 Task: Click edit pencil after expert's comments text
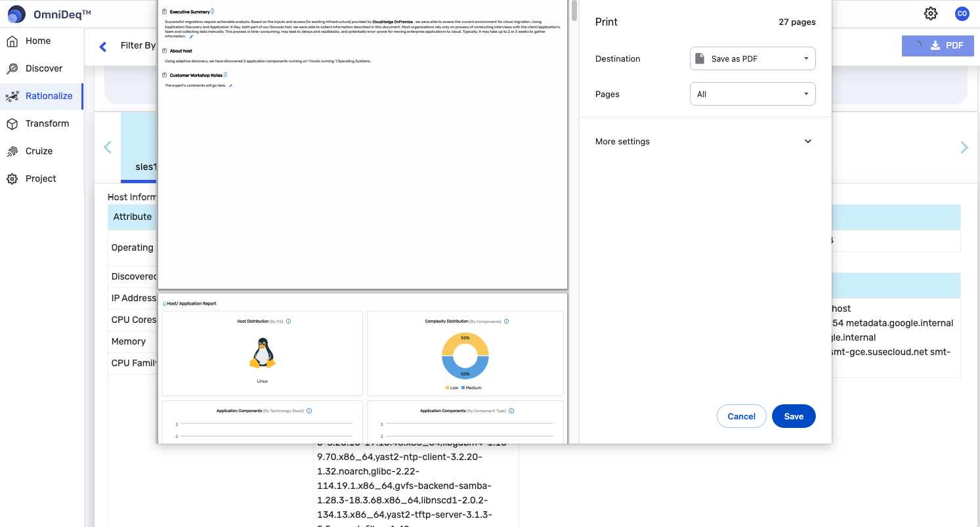pyautogui.click(x=230, y=85)
